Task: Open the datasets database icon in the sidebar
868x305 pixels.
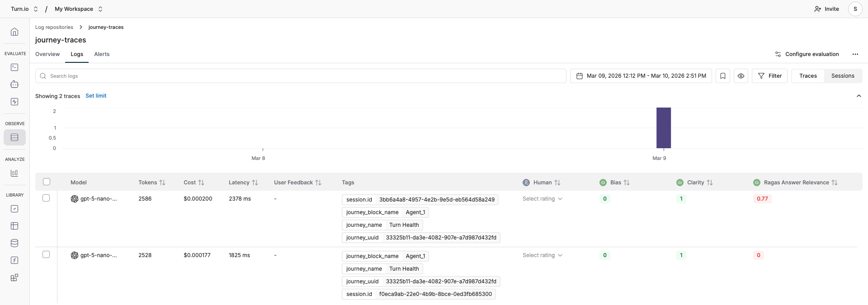Action: 14,243
